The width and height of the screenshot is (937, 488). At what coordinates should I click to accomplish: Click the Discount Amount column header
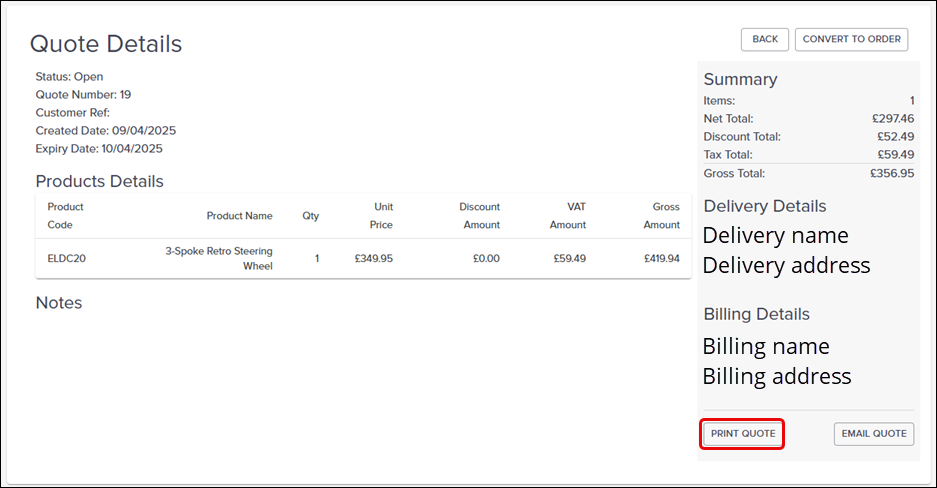(480, 216)
